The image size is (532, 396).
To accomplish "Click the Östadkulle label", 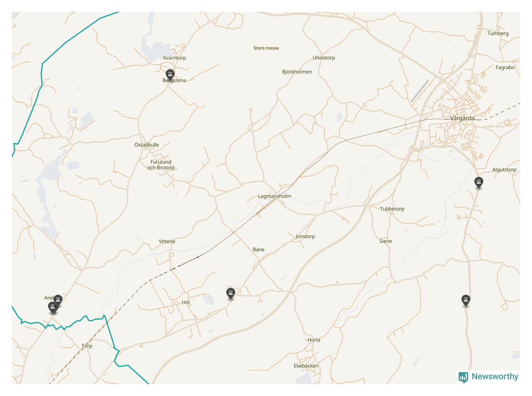I will point(146,145).
